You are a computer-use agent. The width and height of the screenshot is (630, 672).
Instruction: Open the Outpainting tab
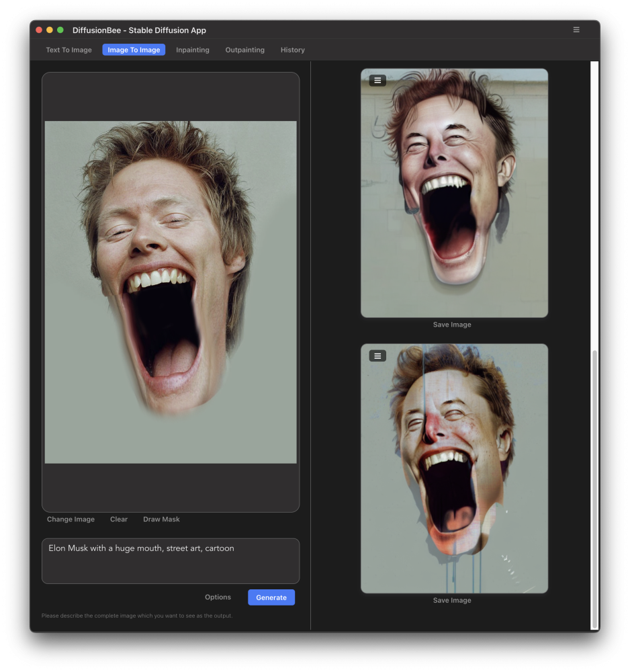(x=244, y=50)
